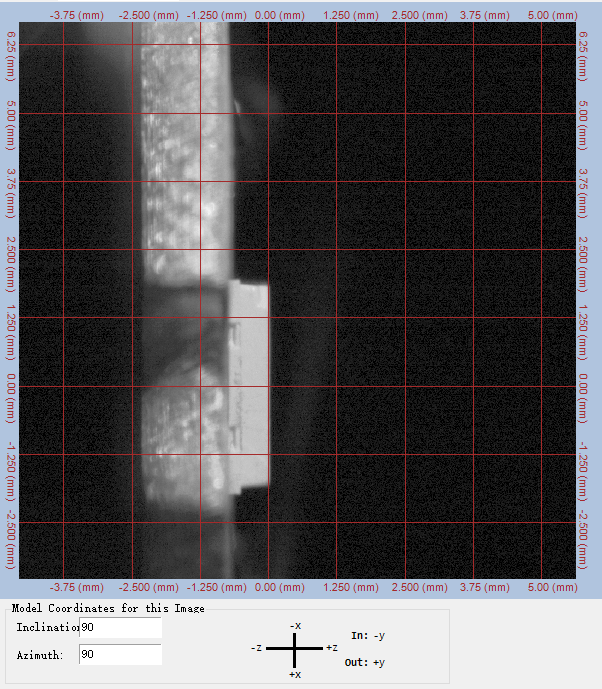Click the 'Model Coordinates for this Image' heading
The image size is (602, 689).
(108, 608)
